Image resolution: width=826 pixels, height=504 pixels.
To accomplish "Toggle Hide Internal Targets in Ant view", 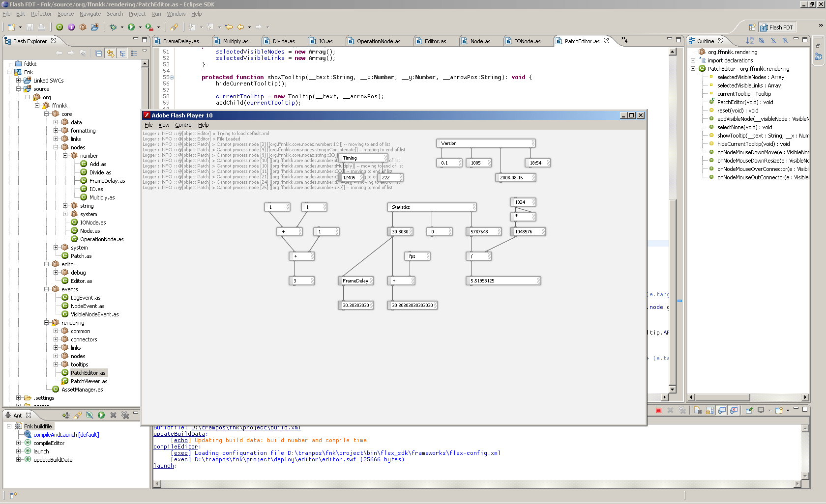I will click(x=89, y=415).
